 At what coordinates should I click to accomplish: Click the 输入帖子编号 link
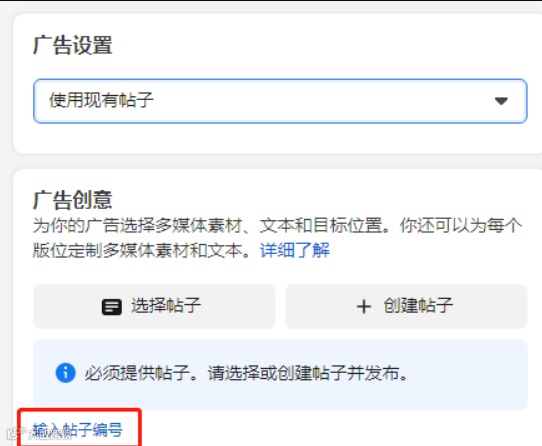point(78,430)
